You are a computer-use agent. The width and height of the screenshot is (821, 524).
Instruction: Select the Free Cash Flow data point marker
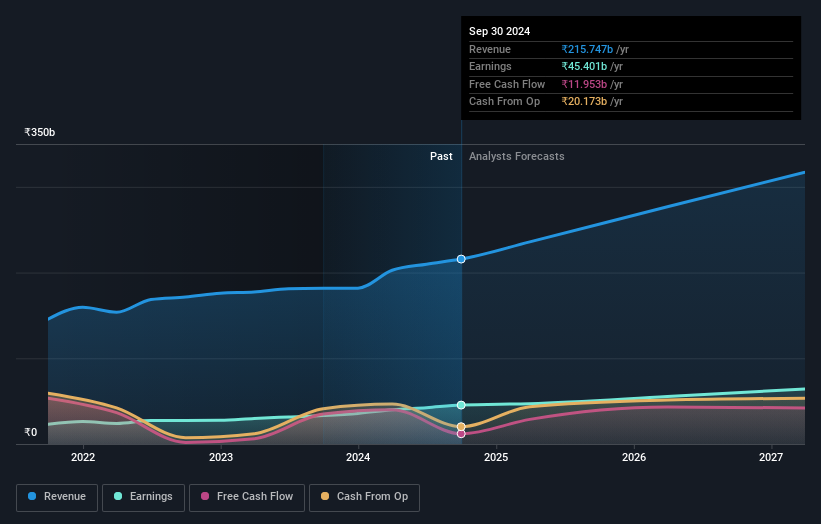coord(461,434)
